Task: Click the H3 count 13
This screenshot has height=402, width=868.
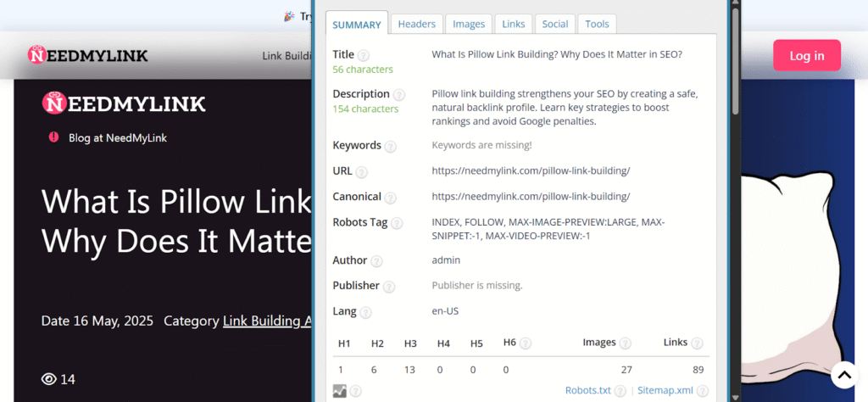Action: tap(409, 370)
